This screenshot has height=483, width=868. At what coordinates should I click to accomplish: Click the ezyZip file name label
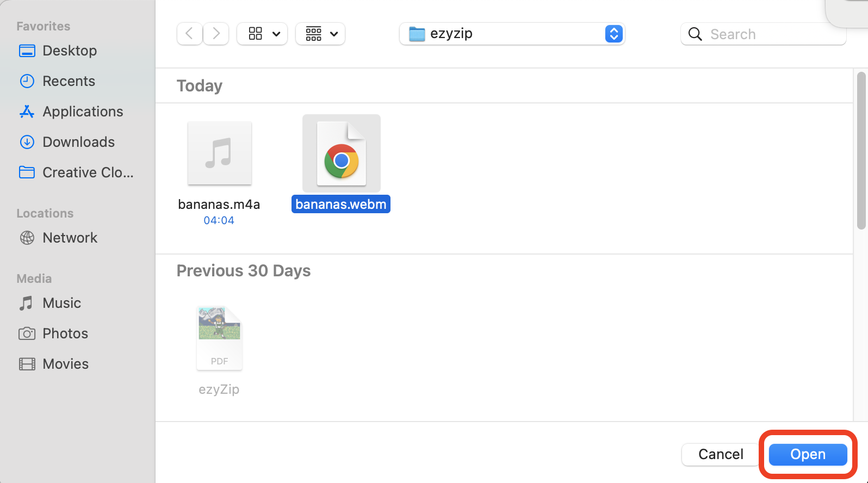[x=219, y=389]
